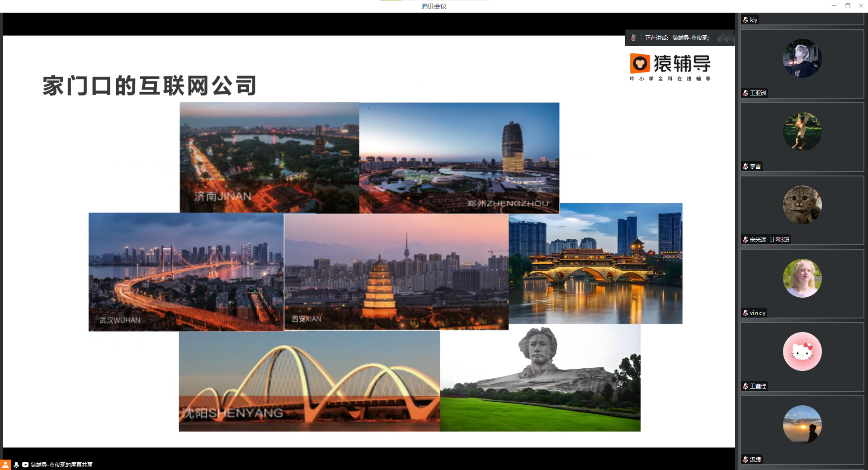Click the 西安XIAN photo on the slide

pos(396,272)
